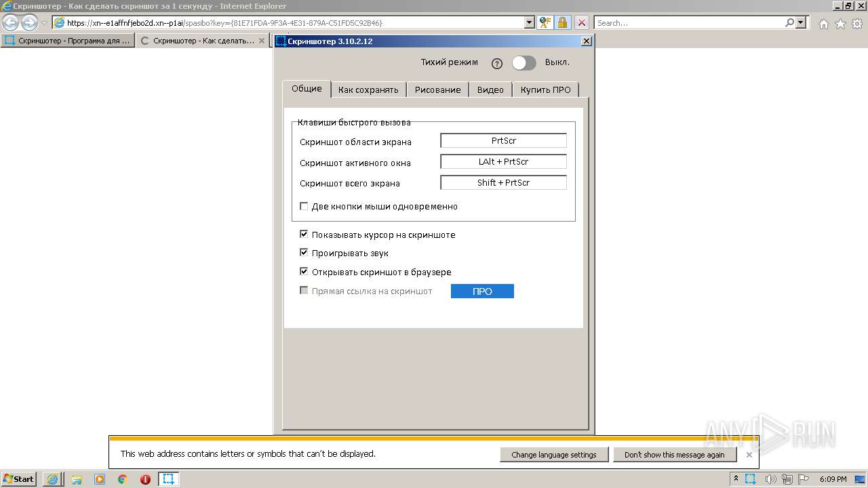
Task: Open the media player taskbar icon
Action: (100, 479)
